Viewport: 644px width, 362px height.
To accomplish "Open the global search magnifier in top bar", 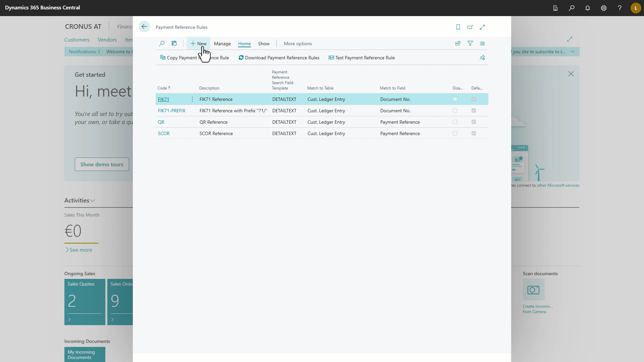I will [x=572, y=8].
